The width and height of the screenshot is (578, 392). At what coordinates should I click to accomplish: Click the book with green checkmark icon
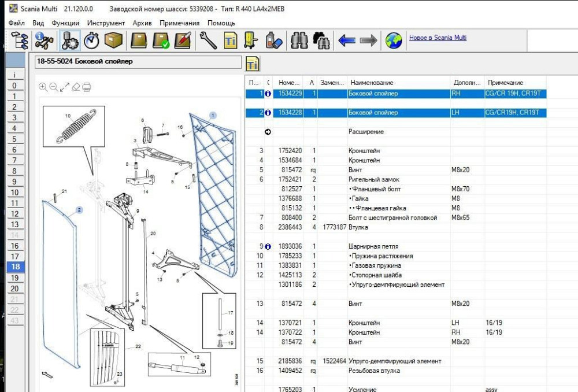(161, 40)
